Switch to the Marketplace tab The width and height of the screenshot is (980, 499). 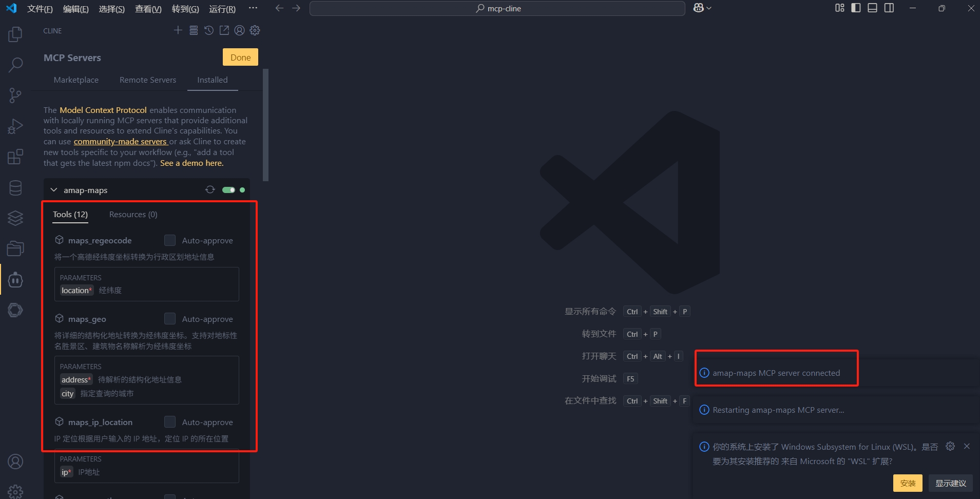(x=76, y=80)
